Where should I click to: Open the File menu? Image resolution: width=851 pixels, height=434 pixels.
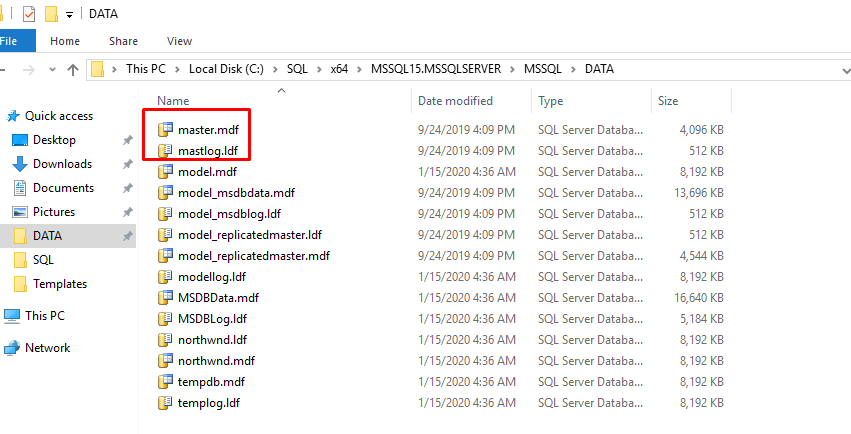click(x=12, y=41)
